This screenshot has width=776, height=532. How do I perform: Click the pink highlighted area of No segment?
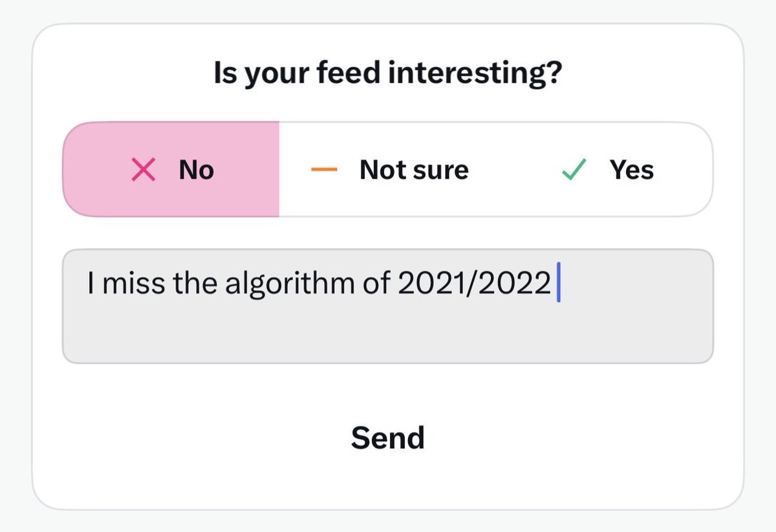[171, 169]
